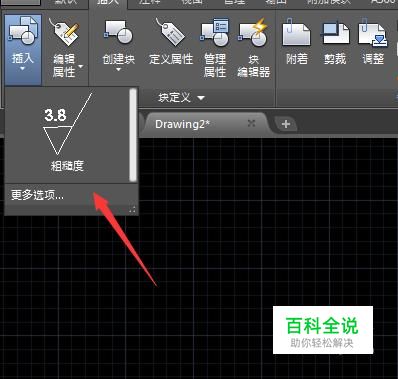Close the Drawing2* tab

click(252, 123)
